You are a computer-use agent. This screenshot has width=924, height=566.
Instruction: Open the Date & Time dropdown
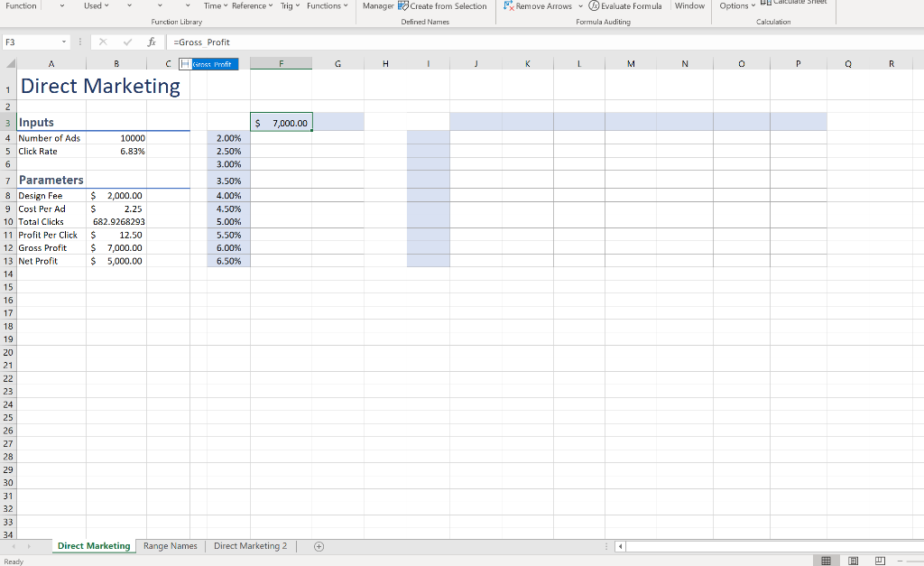coord(226,6)
